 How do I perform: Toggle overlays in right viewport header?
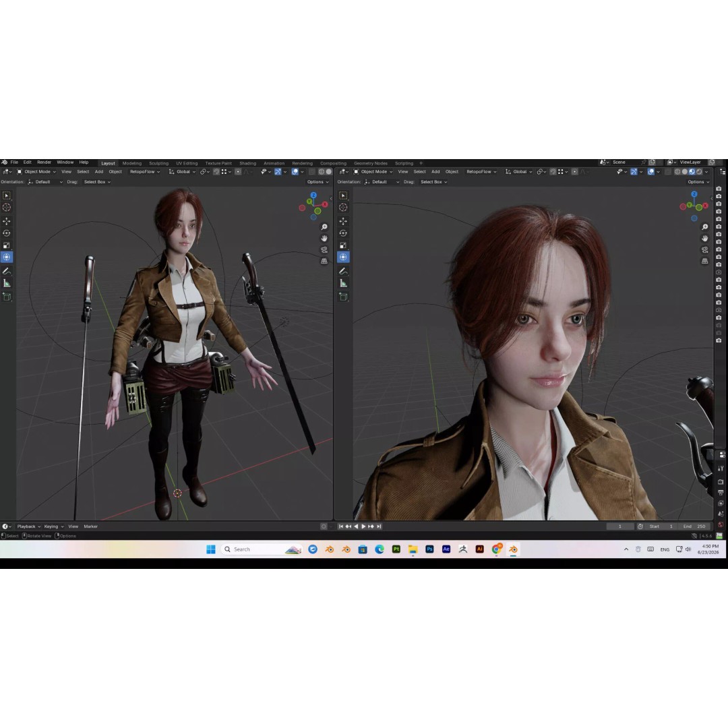click(x=651, y=172)
